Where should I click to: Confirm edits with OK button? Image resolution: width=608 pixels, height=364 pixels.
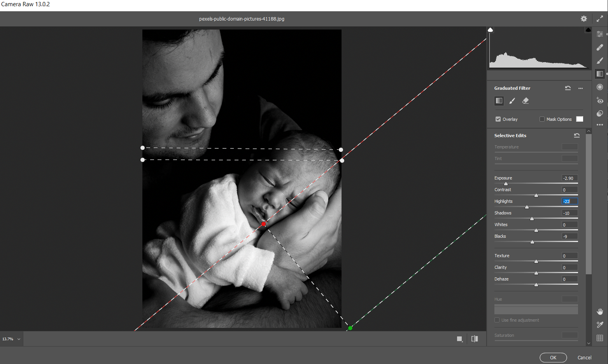tap(553, 358)
